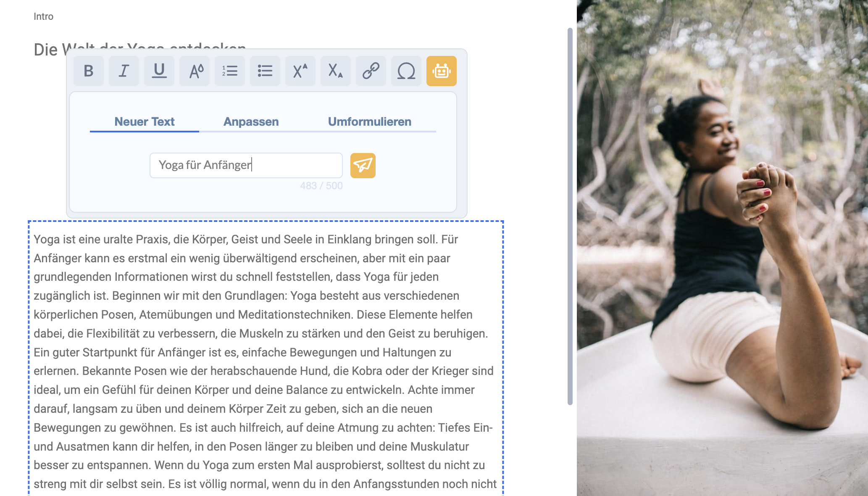The image size is (868, 496).
Task: Switch to the Neuer Text tab
Action: 144,121
